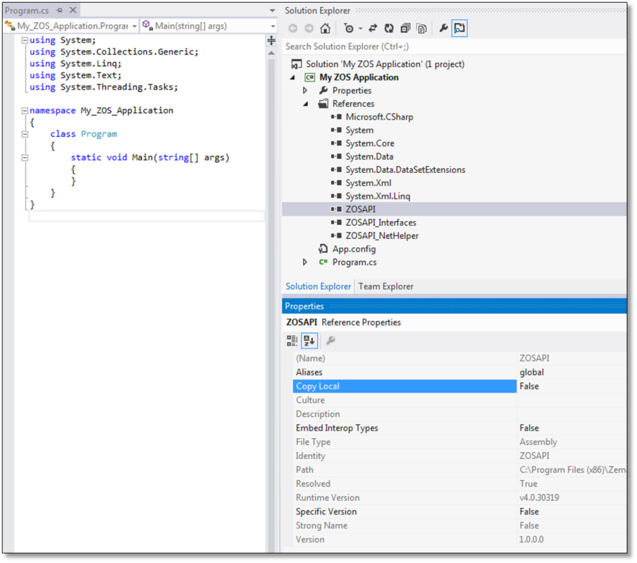Click the Program.cs C# file icon

coord(323,262)
